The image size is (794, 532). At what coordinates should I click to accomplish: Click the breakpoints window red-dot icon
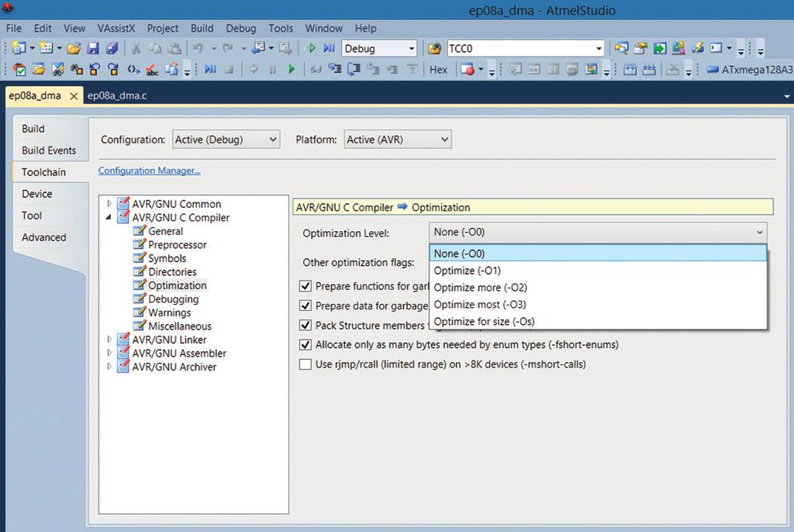(x=468, y=70)
